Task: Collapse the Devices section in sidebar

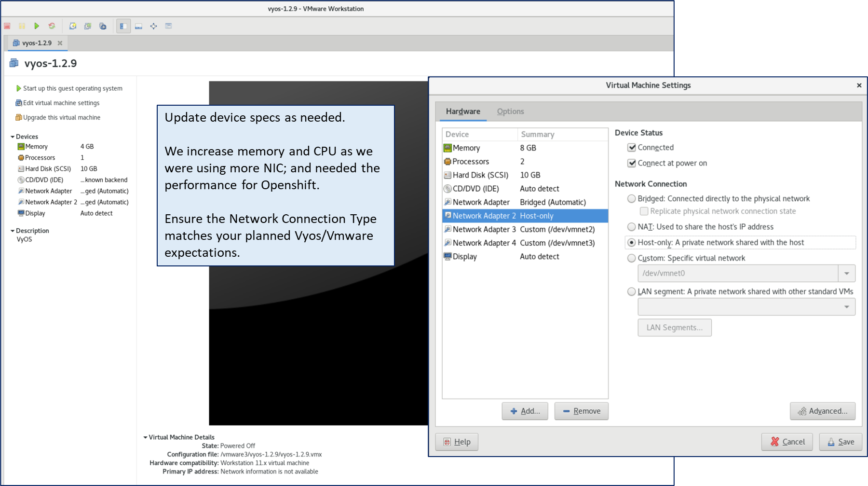Action: pos(13,137)
